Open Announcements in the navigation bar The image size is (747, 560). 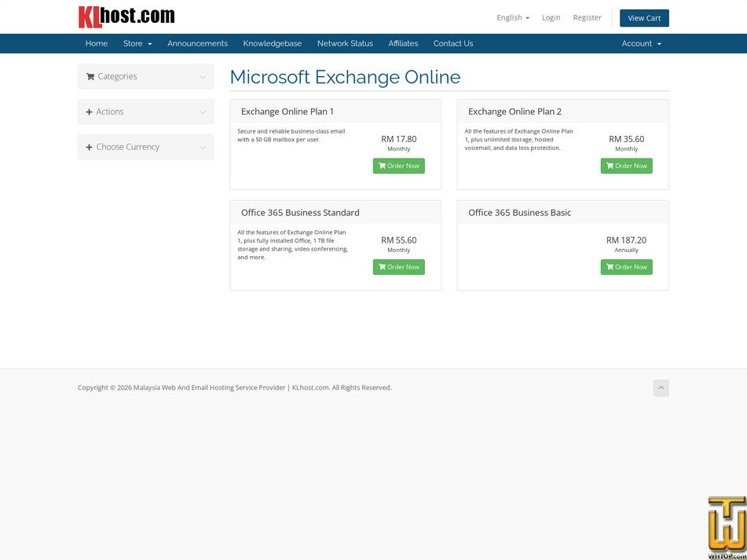[197, 43]
